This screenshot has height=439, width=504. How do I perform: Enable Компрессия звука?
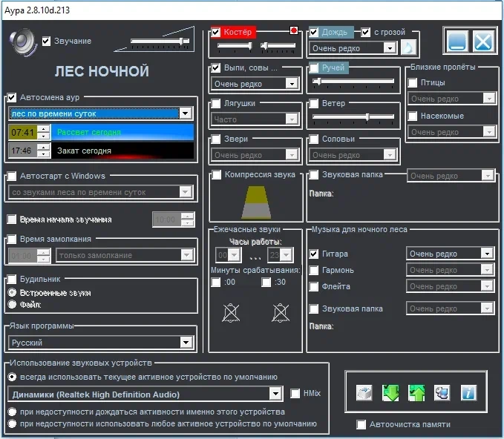click(x=217, y=175)
